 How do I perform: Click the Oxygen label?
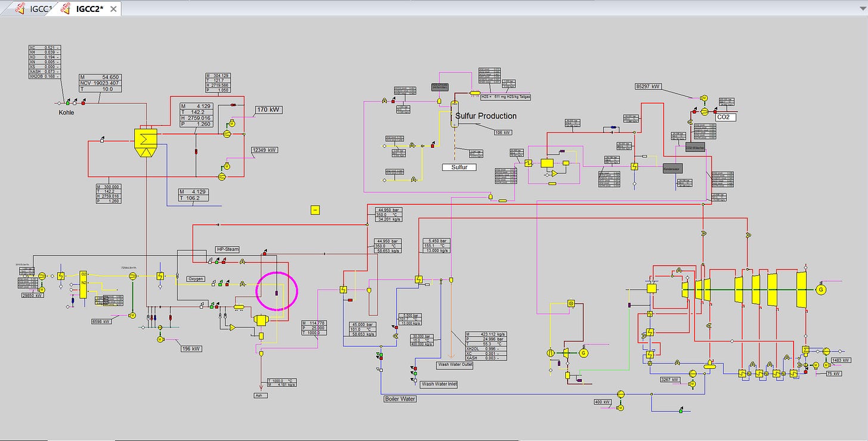[x=196, y=278]
